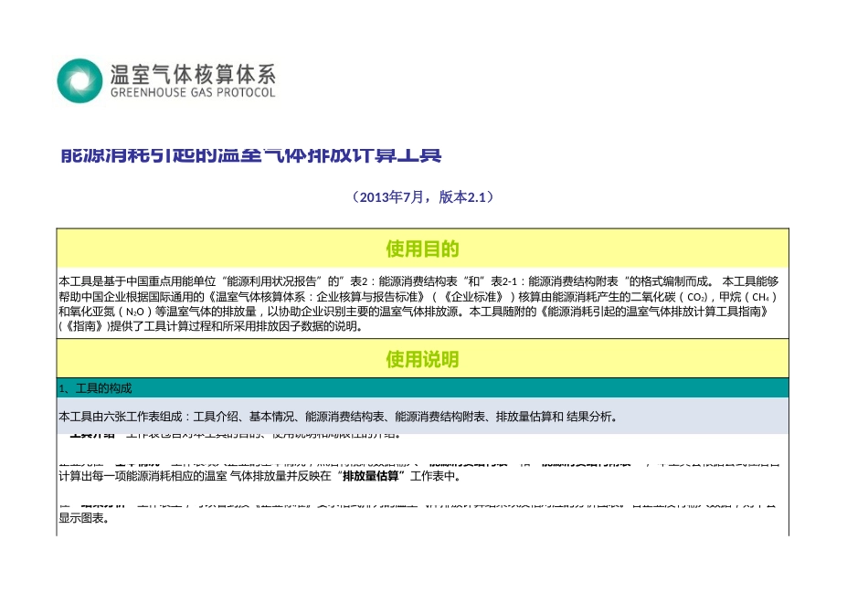Click GREENHOUSE GAS PROTOCOL English caption

193,92
